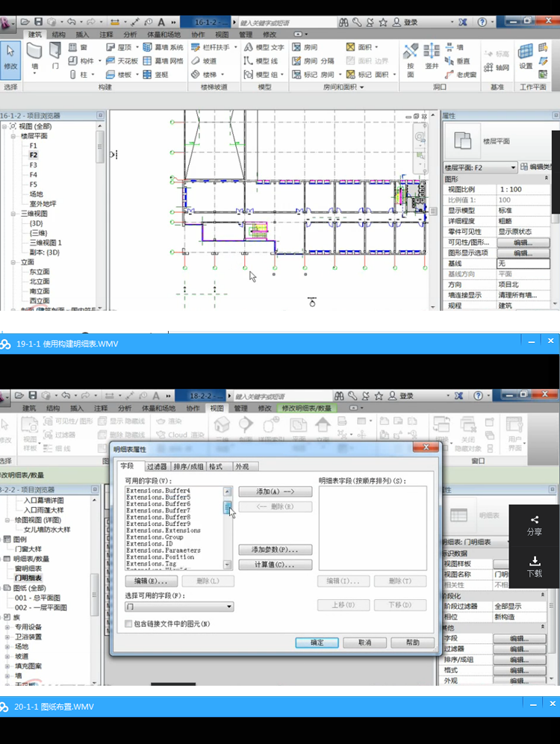Select the 标记 面积 tool icon

pyautogui.click(x=351, y=75)
